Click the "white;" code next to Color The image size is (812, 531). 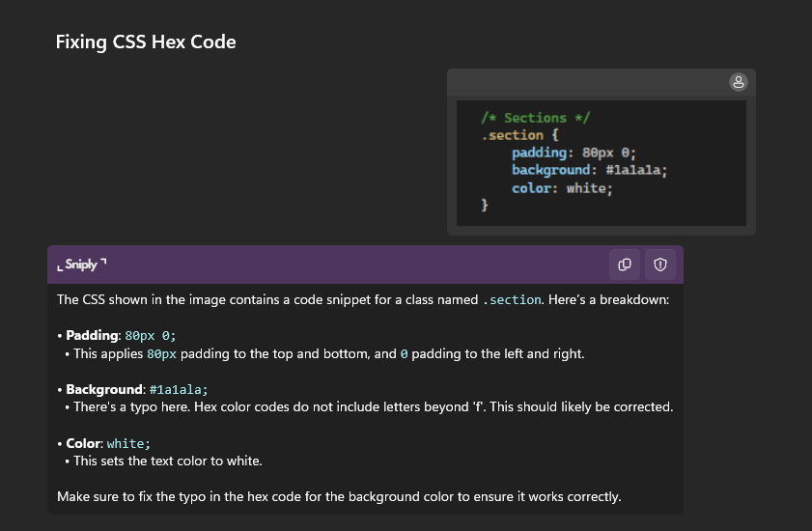128,444
